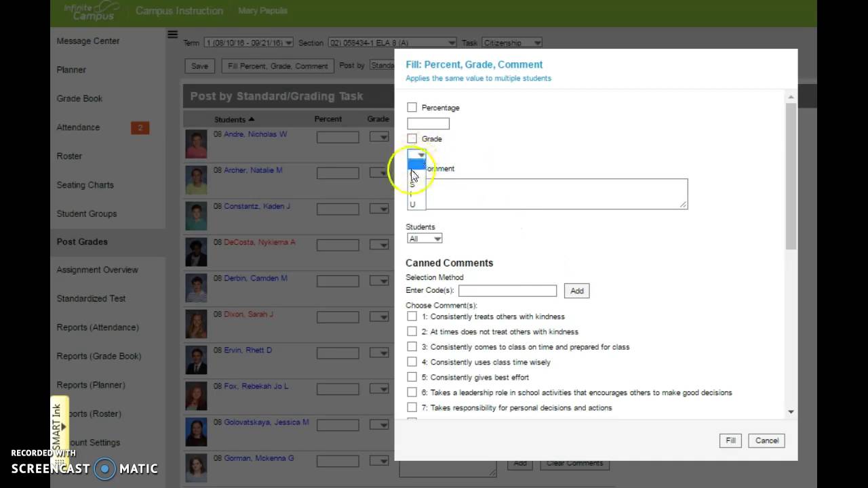Check comment 3: comes to class on time
This screenshot has width=868, height=488.
pyautogui.click(x=412, y=346)
